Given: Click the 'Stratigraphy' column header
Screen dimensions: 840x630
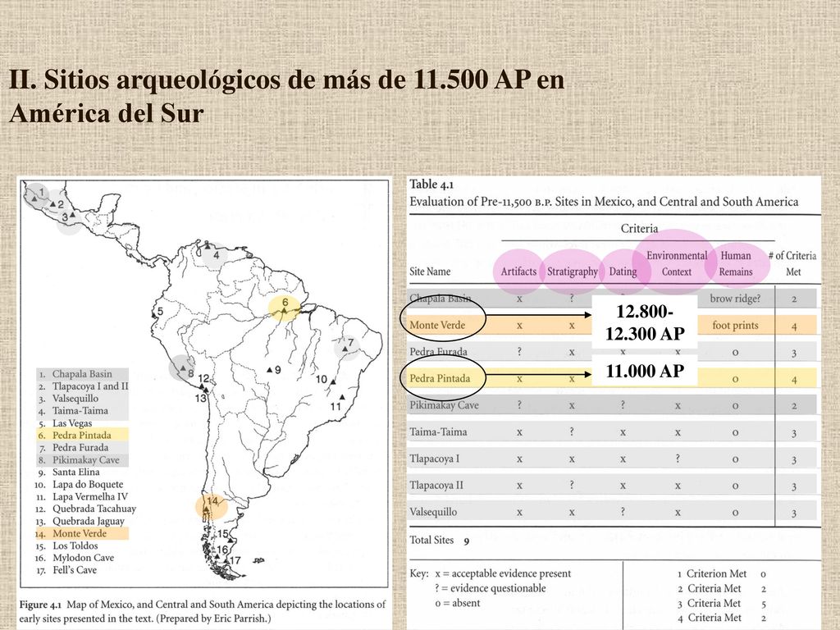Looking at the screenshot, I should (572, 272).
